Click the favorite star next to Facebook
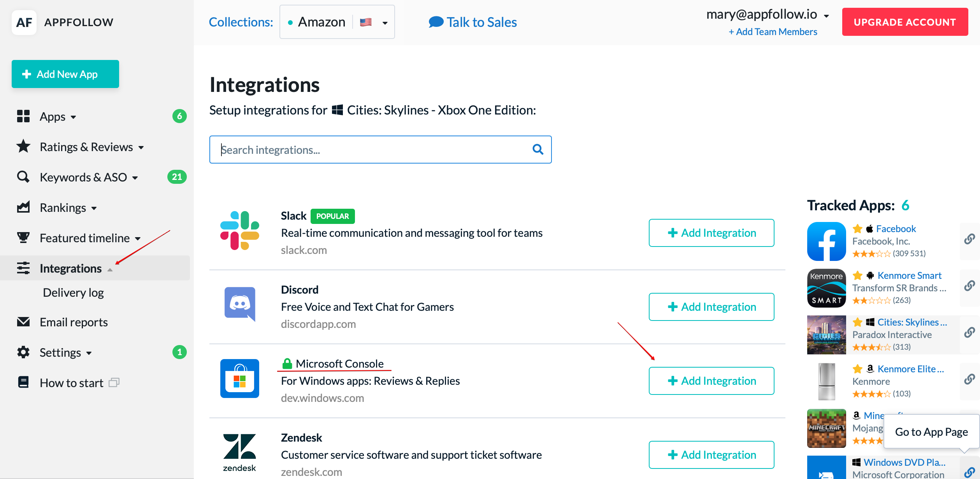Screen dimensions: 980x479 [x=857, y=229]
